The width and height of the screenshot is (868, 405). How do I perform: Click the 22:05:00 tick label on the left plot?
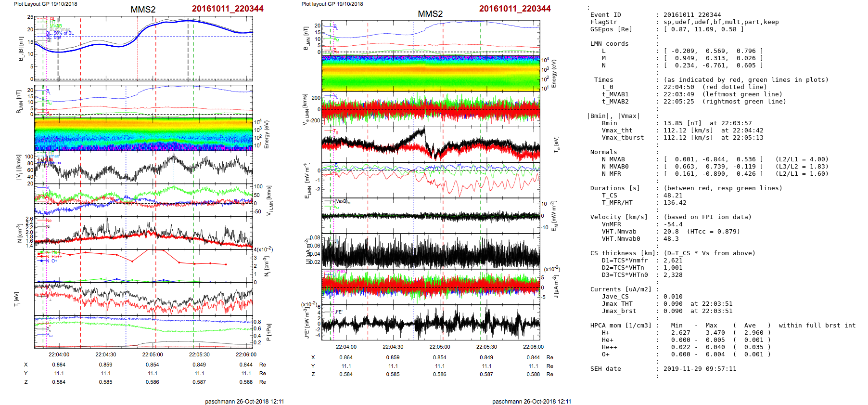[x=152, y=354]
